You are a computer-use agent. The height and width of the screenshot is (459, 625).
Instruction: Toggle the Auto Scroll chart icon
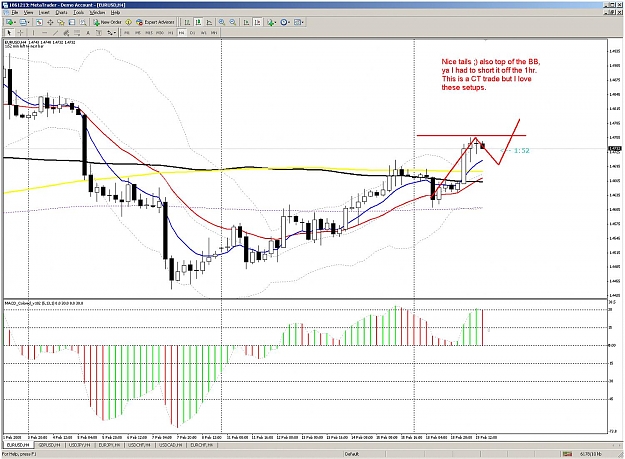point(246,22)
